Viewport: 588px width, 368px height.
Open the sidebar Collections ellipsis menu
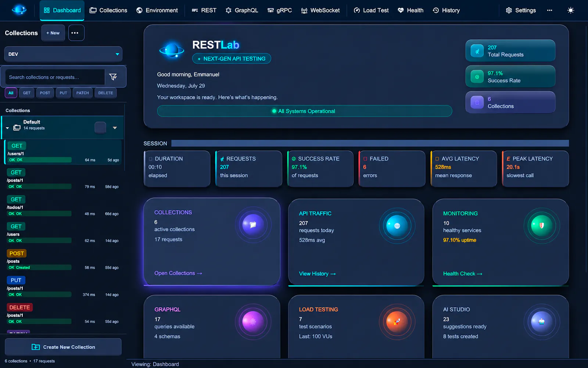(x=76, y=33)
